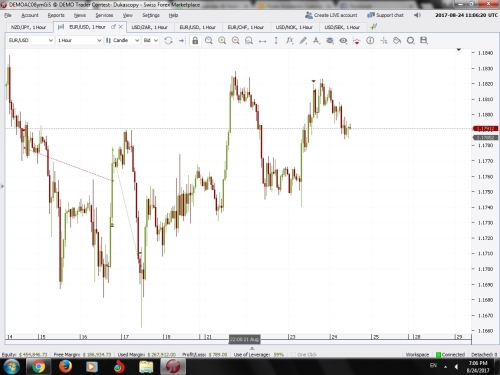This screenshot has height=375, width=500.
Task: Switch to the USD/ZAR, 1 Hour tab
Action: point(149,27)
